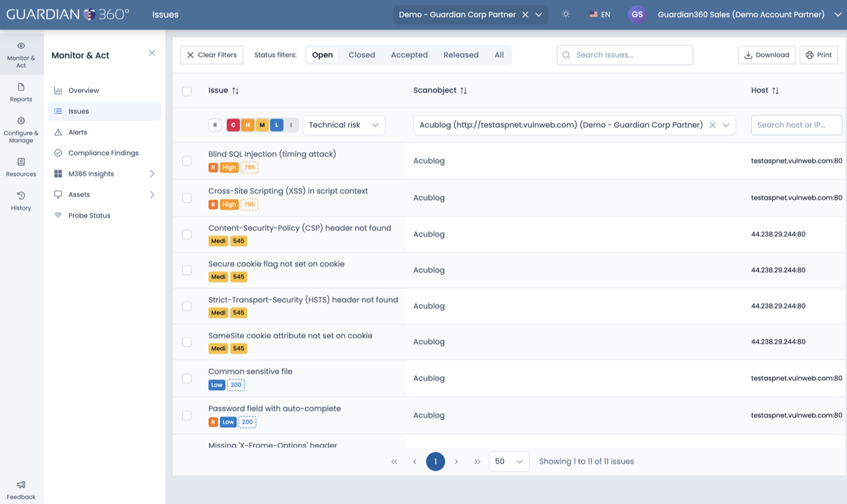Click the Guardian 360 logo

tap(68, 14)
